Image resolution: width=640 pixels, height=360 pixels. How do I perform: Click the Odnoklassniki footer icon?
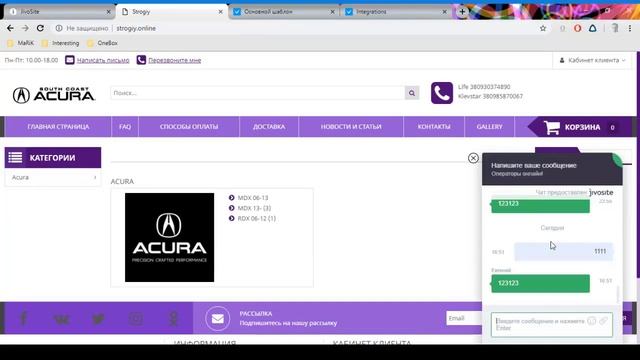(x=173, y=318)
